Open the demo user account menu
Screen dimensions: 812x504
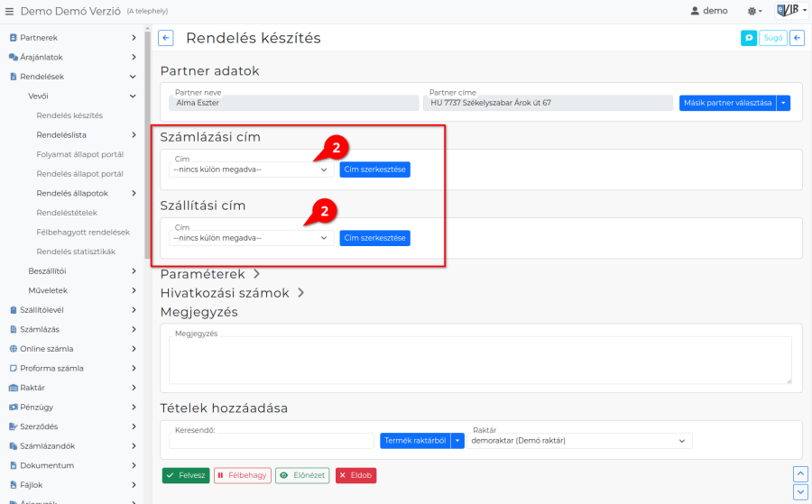(709, 11)
